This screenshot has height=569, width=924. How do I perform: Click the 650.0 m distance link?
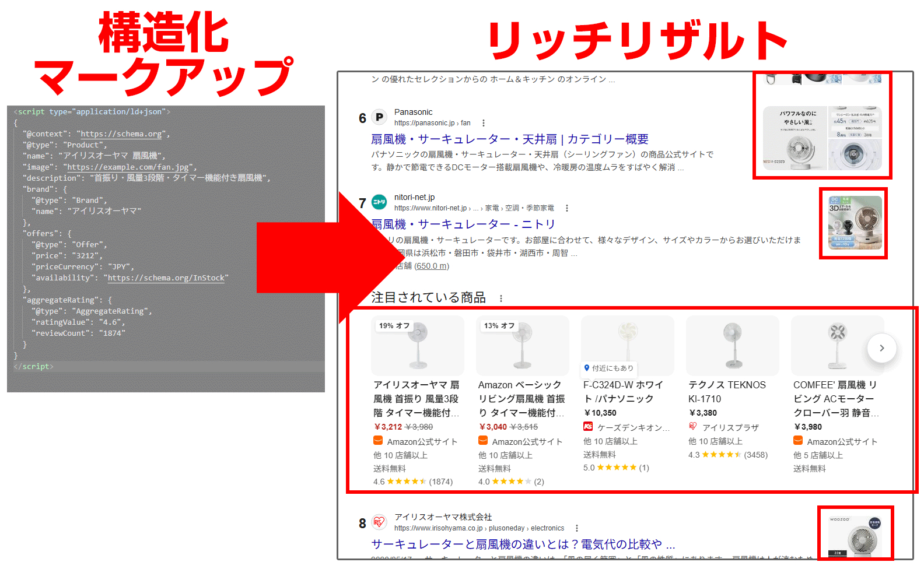click(x=432, y=266)
